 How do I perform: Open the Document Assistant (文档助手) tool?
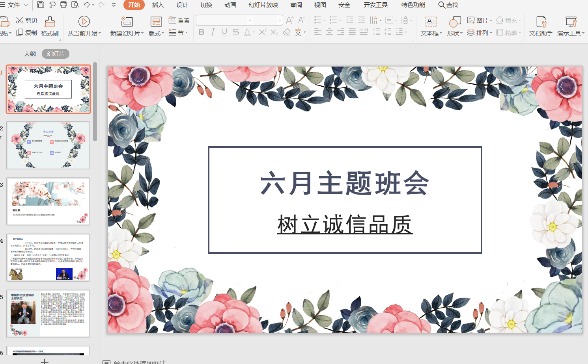(541, 26)
